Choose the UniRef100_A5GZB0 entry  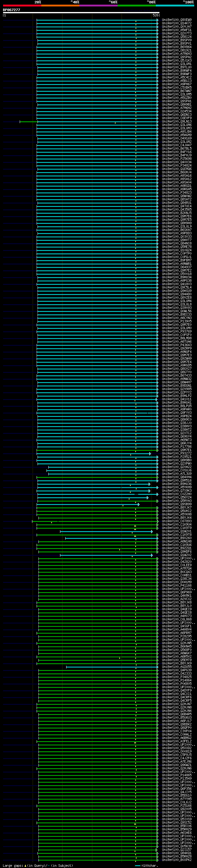(x=177, y=98)
